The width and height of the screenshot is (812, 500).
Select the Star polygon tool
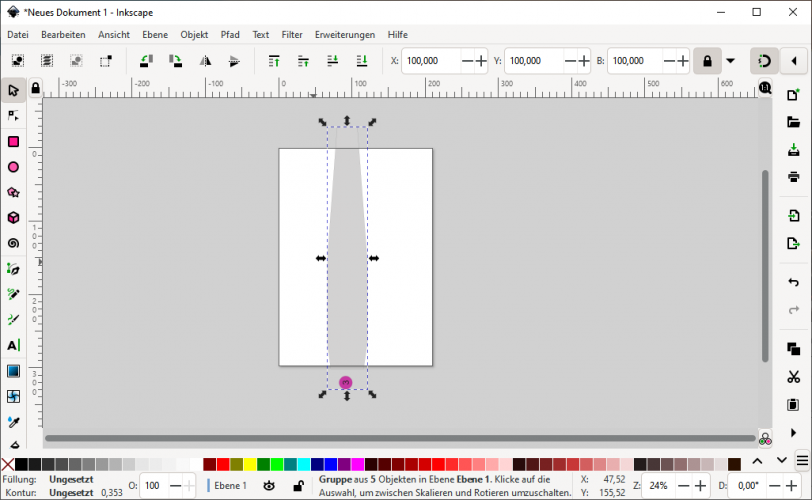[13, 193]
